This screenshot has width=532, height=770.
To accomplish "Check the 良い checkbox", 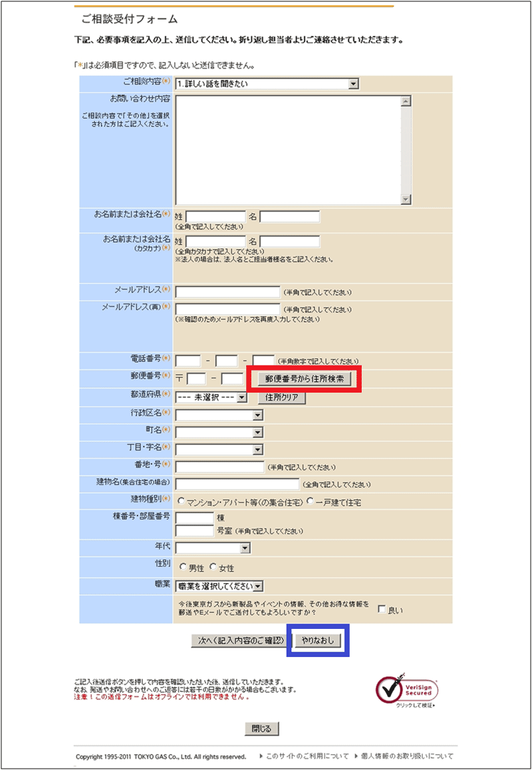I will [x=382, y=609].
